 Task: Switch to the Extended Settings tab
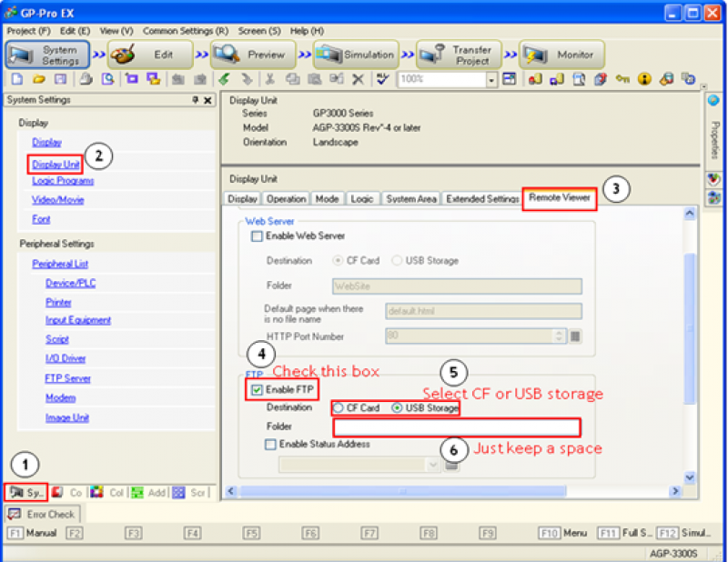point(482,198)
